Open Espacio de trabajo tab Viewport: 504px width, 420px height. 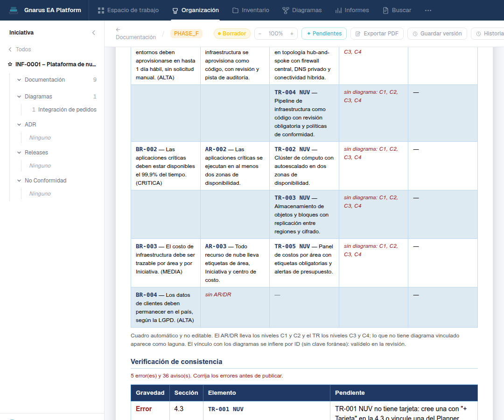coord(128,10)
